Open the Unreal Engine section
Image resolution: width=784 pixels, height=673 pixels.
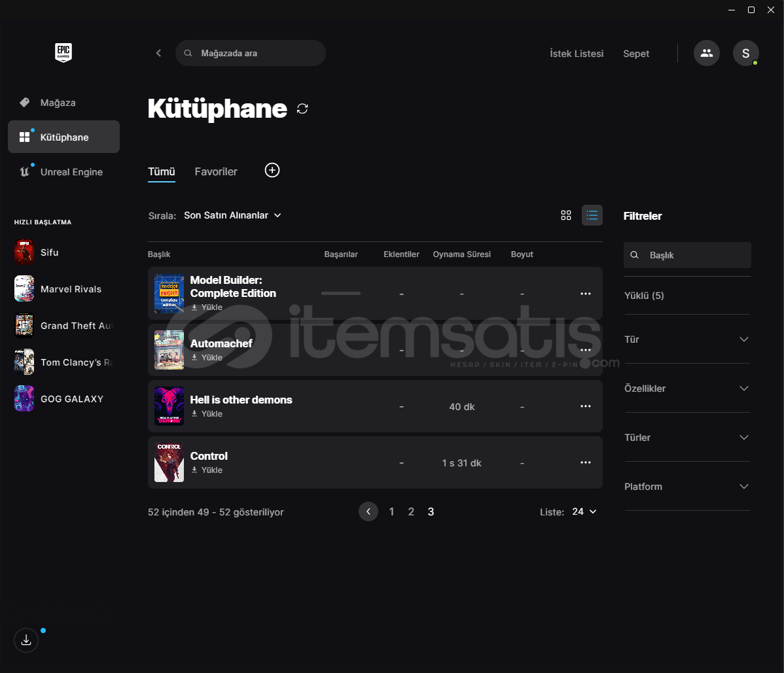tap(63, 172)
